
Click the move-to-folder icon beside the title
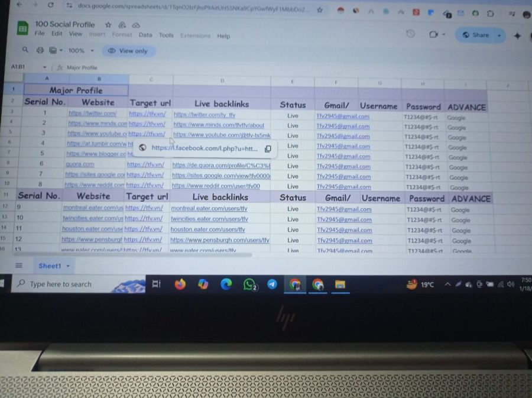(x=122, y=25)
